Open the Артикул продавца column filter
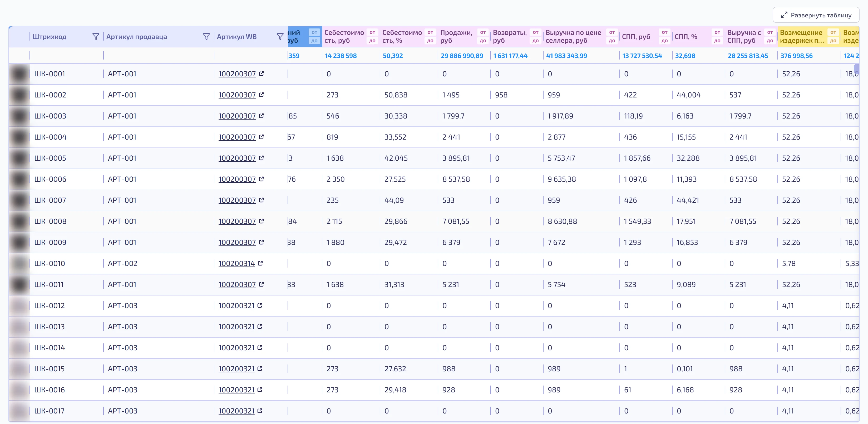 206,36
